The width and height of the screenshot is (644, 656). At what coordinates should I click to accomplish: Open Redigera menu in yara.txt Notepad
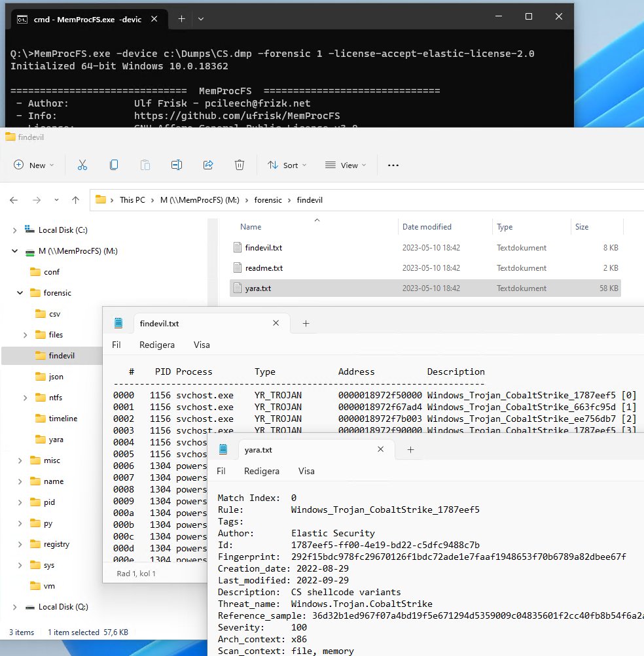262,471
